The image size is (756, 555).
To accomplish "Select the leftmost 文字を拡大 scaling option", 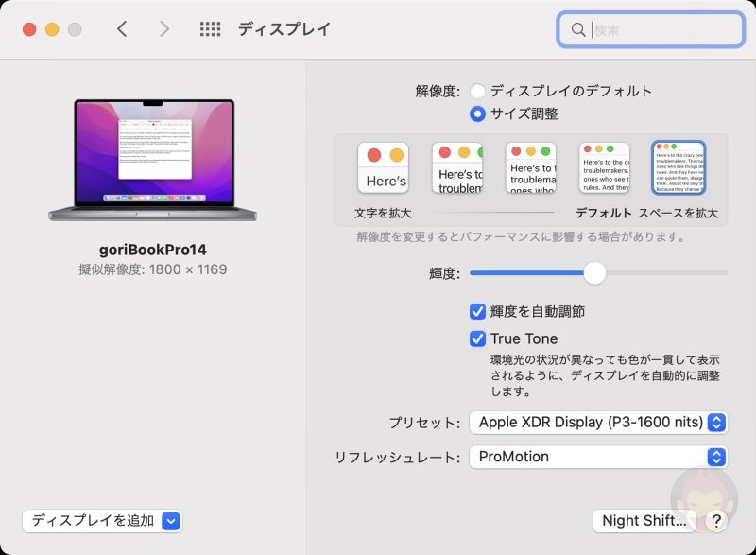I will pos(383,168).
